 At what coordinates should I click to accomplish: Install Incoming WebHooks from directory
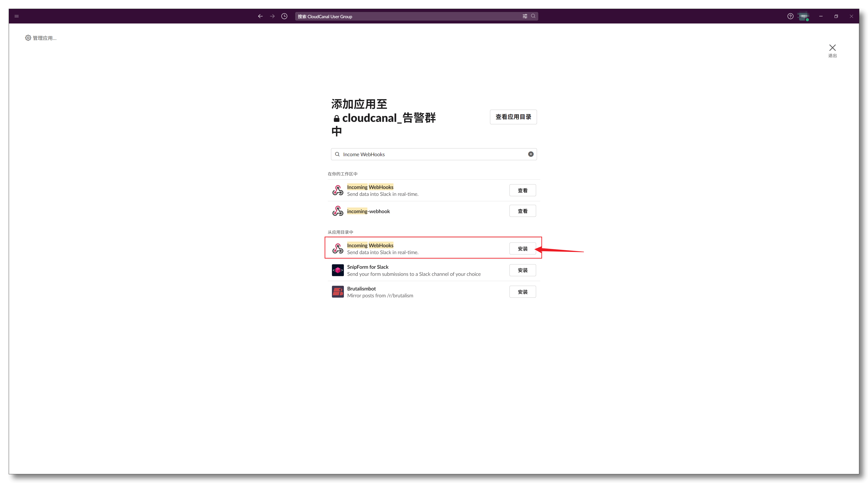(522, 248)
